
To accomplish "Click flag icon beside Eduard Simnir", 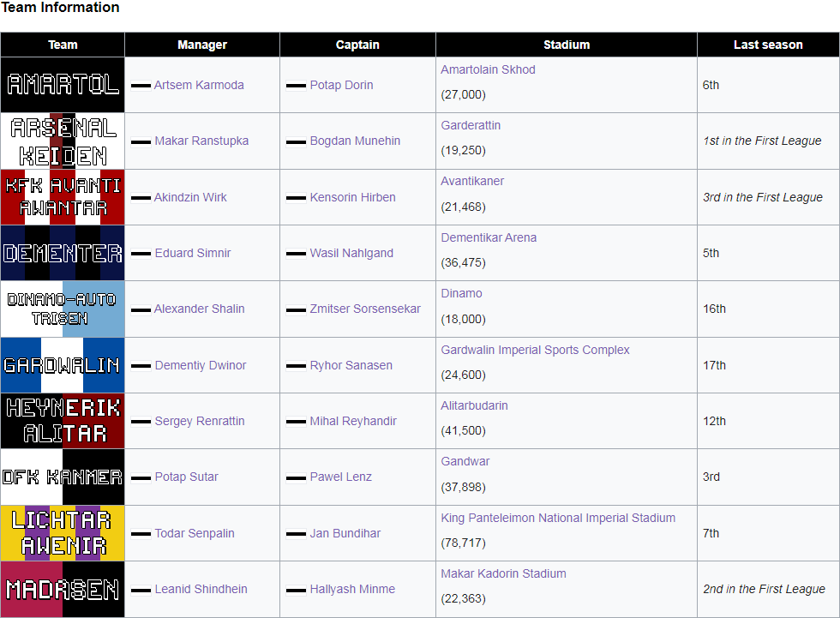I will [141, 254].
